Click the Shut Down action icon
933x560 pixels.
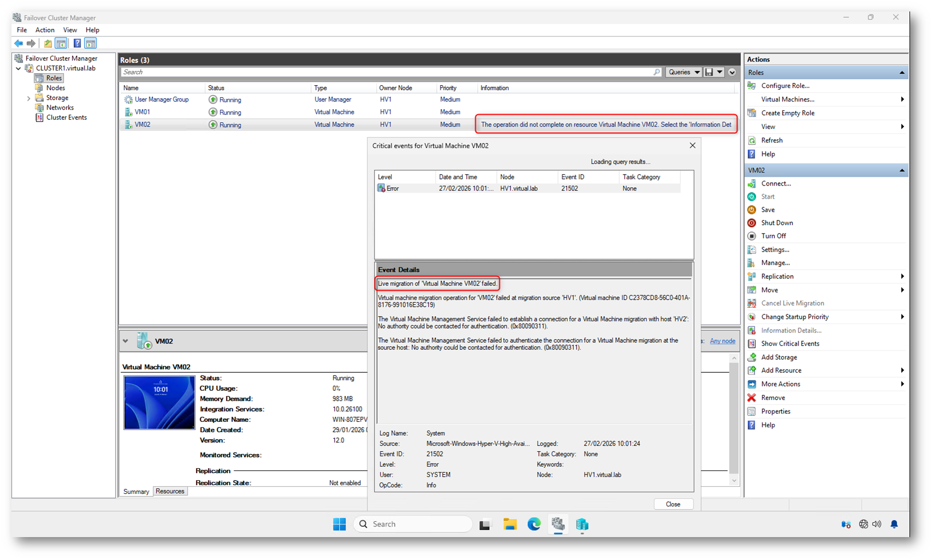[752, 223]
